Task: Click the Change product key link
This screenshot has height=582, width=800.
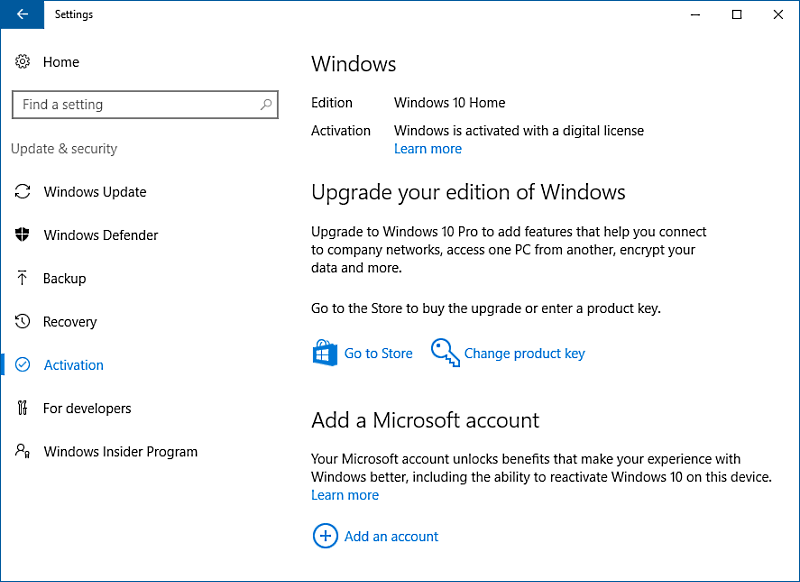Action: click(x=524, y=353)
